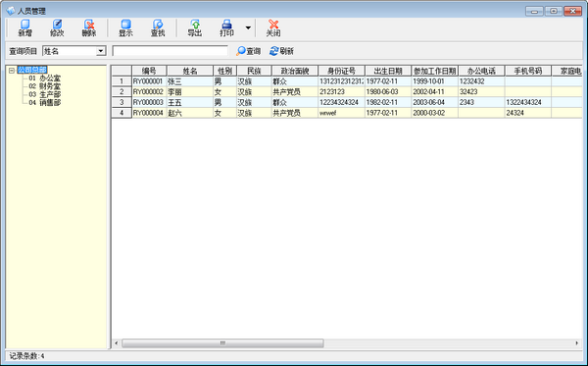Viewport: 588px width, 366px height.
Task: Click the 新增 (Add) toolbar icon
Action: [25, 28]
